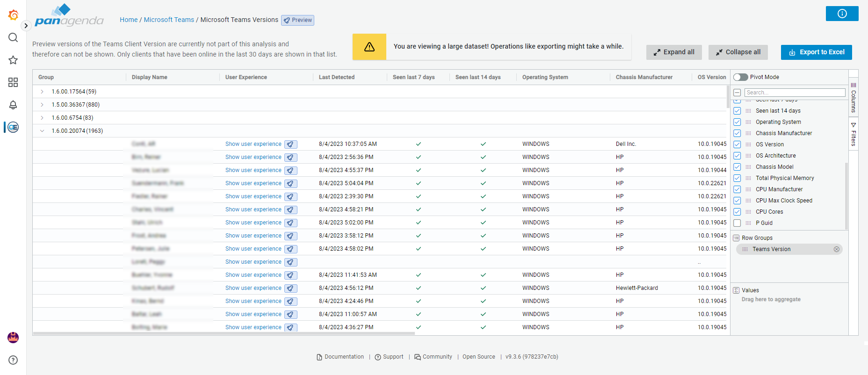Open the Support footer link
The height and width of the screenshot is (375, 868).
point(389,357)
